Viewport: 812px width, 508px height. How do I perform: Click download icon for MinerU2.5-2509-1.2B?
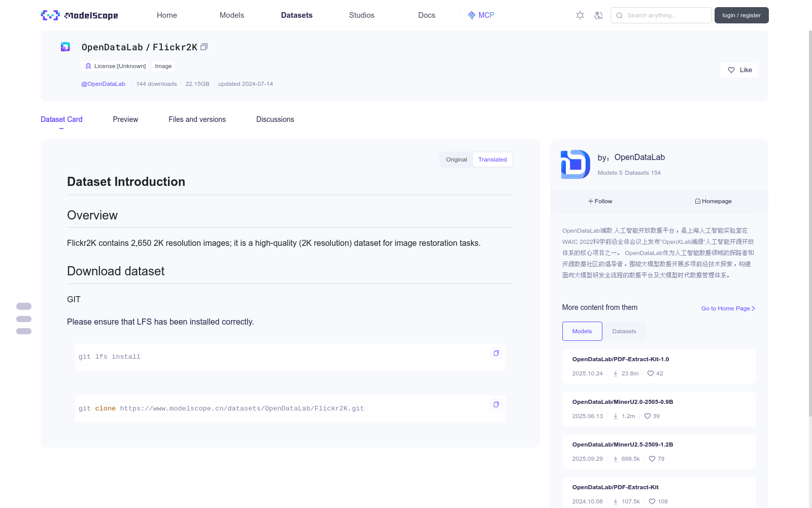click(616, 459)
